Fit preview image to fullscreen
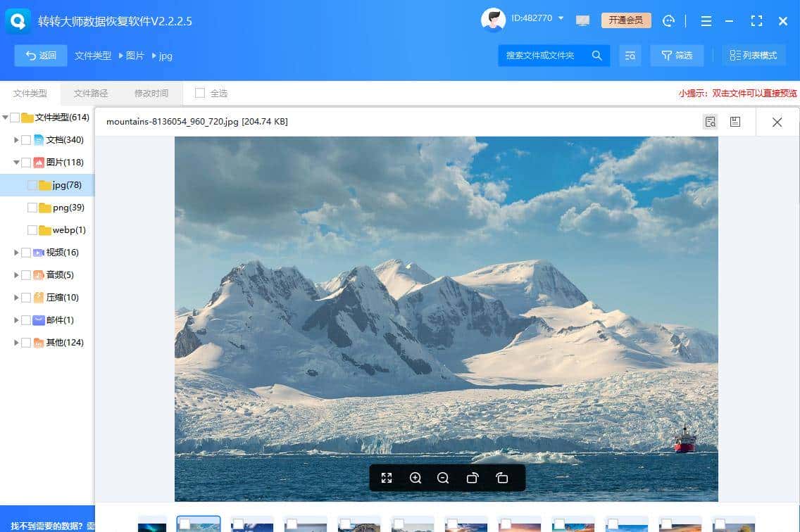Image resolution: width=800 pixels, height=532 pixels. (x=387, y=478)
